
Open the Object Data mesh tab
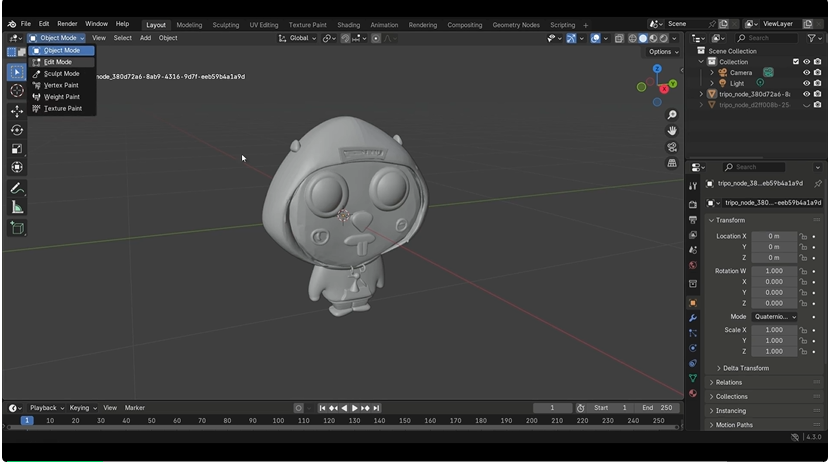(693, 378)
